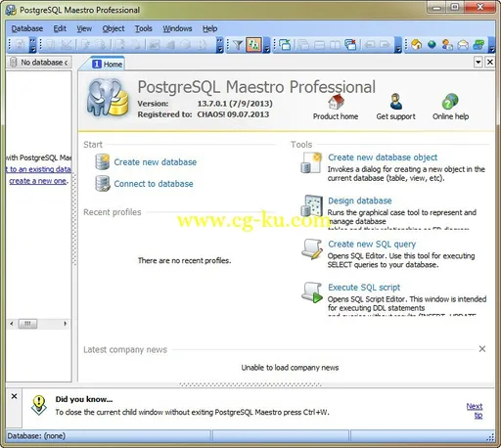Click the 'Design database' link
This screenshot has height=448, width=501.
point(360,201)
